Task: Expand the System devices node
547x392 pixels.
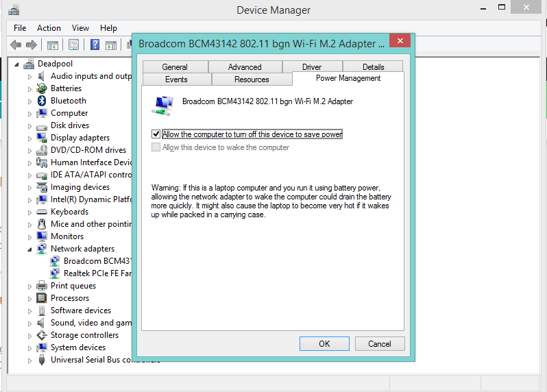Action: (x=29, y=348)
